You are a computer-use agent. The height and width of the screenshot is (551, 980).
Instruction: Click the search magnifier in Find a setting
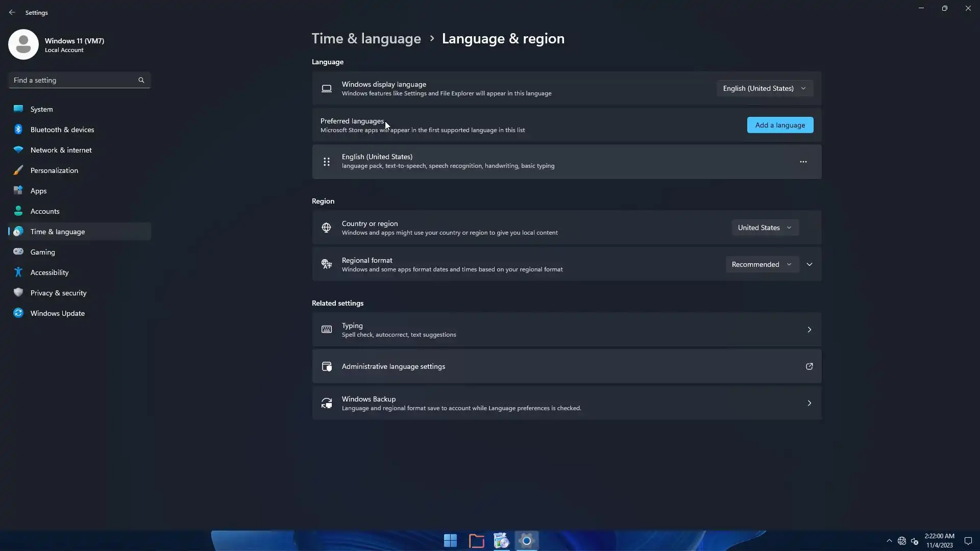[141, 80]
